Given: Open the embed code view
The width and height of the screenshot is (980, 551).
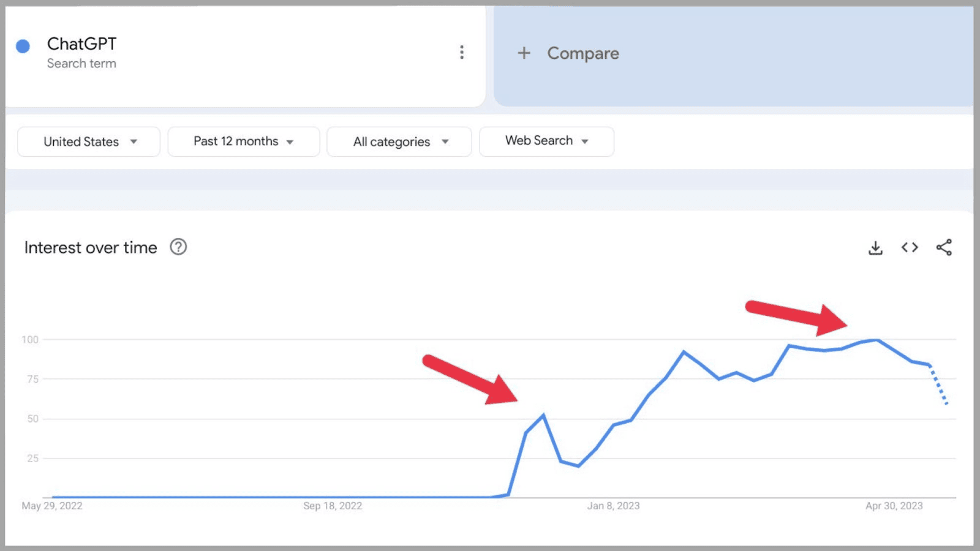Looking at the screenshot, I should [909, 247].
